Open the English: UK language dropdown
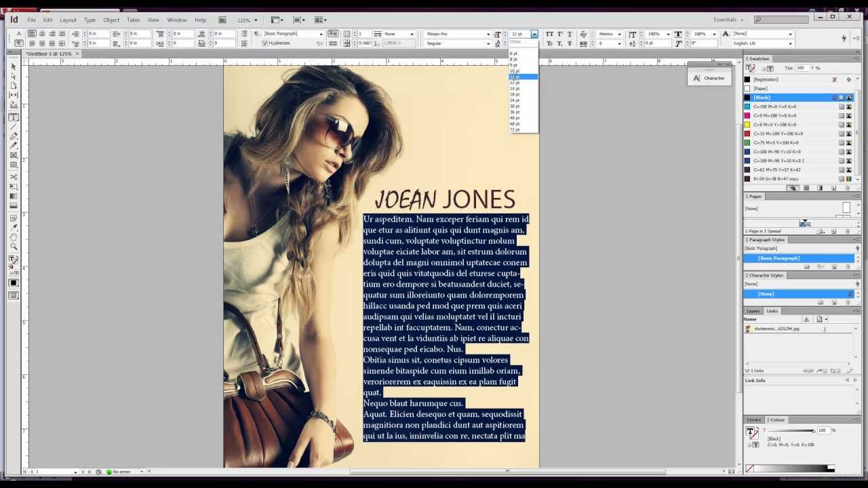Image resolution: width=868 pixels, height=488 pixels. [x=790, y=43]
